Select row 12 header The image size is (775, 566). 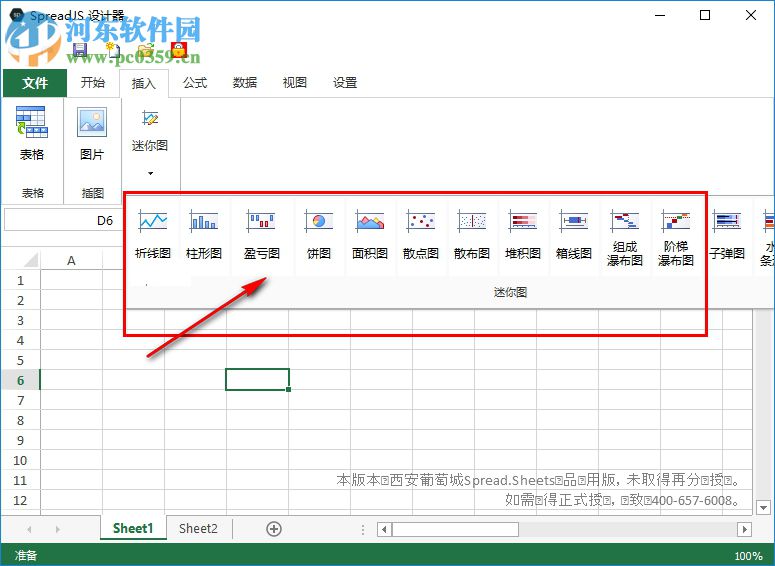click(20, 500)
